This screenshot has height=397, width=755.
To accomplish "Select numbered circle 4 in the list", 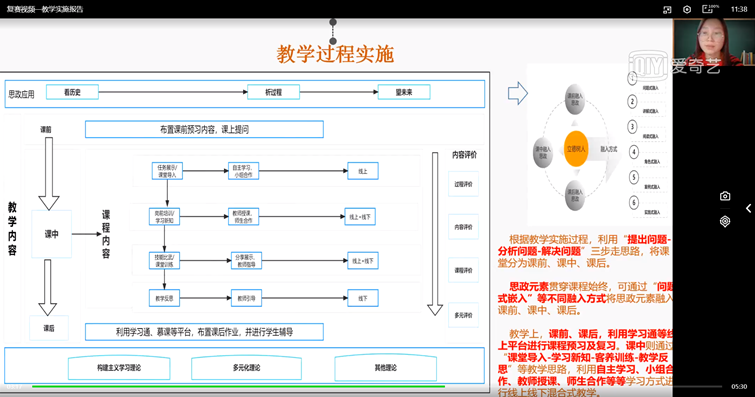I will 634,152.
